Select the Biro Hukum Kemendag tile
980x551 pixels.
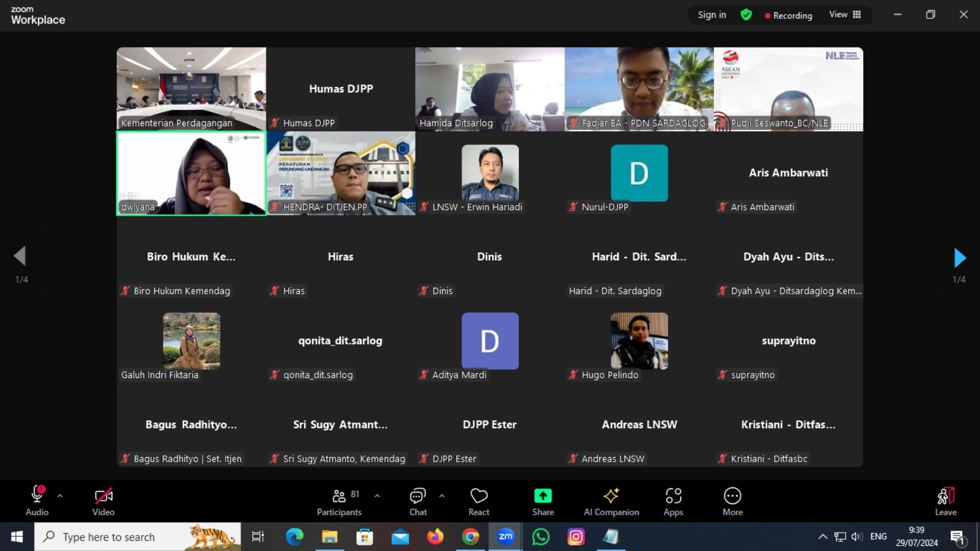pyautogui.click(x=191, y=257)
